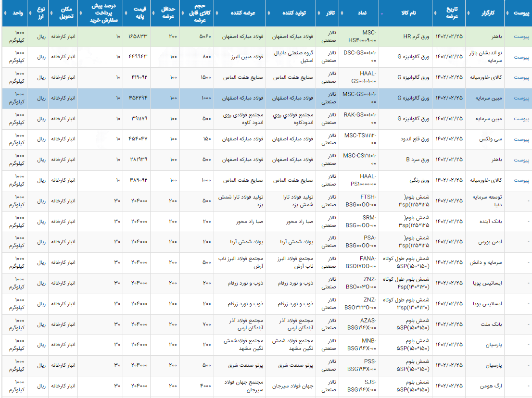Click supplier cell فولاد مبین البرز

[x=240, y=57]
